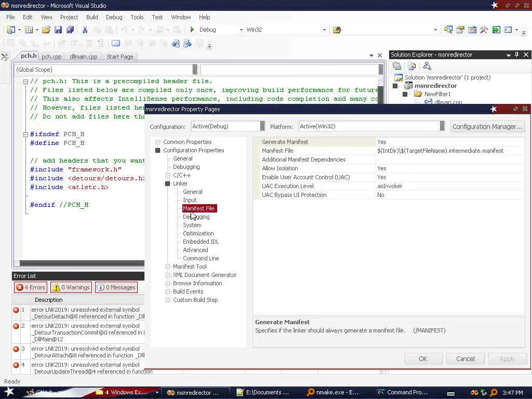
Task: Click the Generate Manifest Yes value
Action: [x=382, y=142]
